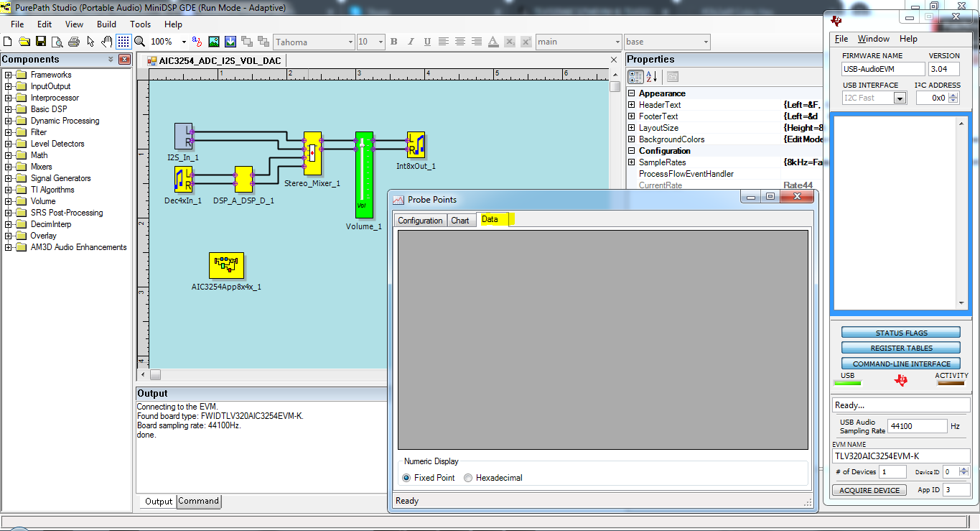Viewport: 980px width, 531px height.
Task: Click the Open folder toolbar icon
Action: pos(24,42)
